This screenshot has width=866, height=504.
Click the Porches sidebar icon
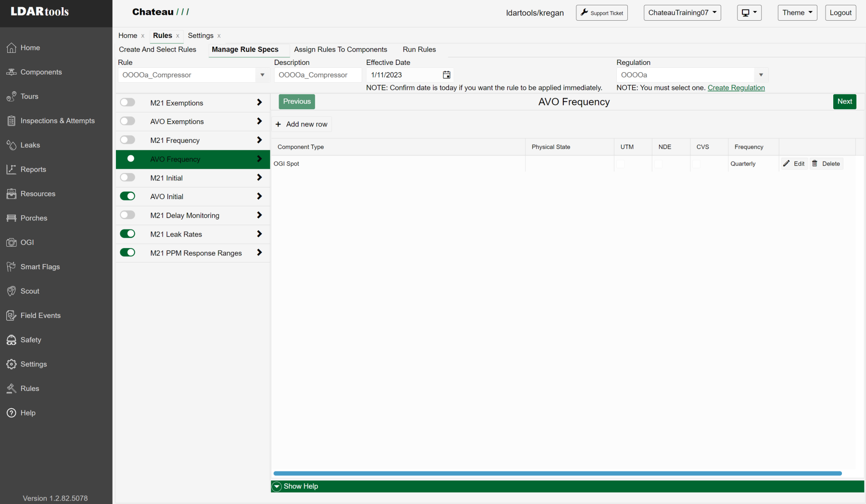[x=11, y=218]
